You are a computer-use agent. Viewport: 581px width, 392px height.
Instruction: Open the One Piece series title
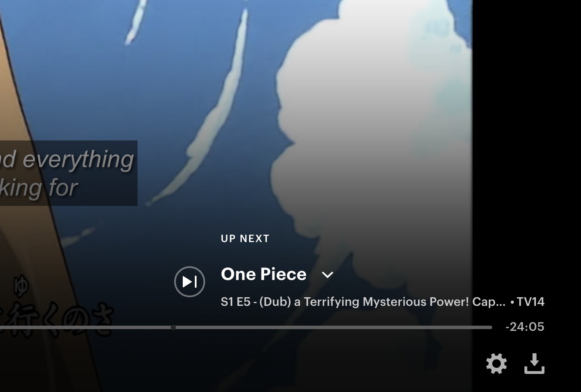(264, 274)
